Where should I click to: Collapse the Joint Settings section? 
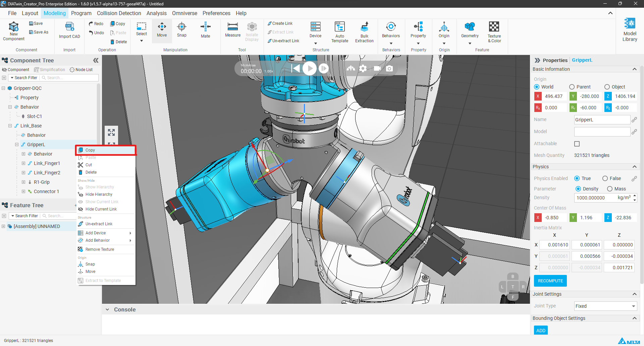(x=635, y=294)
